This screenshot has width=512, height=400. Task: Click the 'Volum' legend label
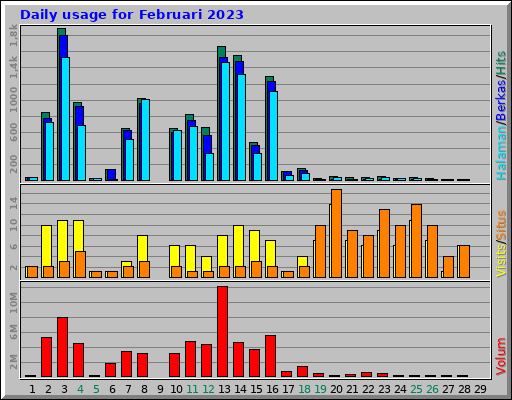tap(501, 356)
